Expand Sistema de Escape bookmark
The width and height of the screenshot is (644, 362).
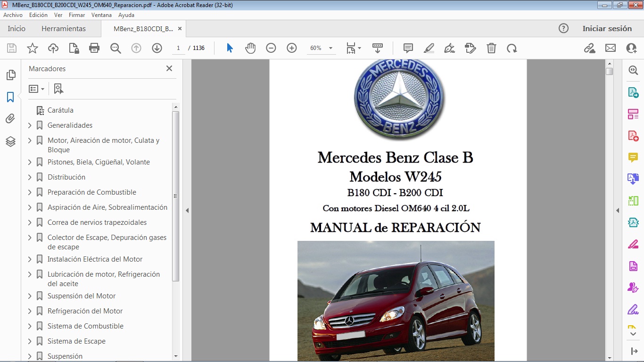[30, 341]
